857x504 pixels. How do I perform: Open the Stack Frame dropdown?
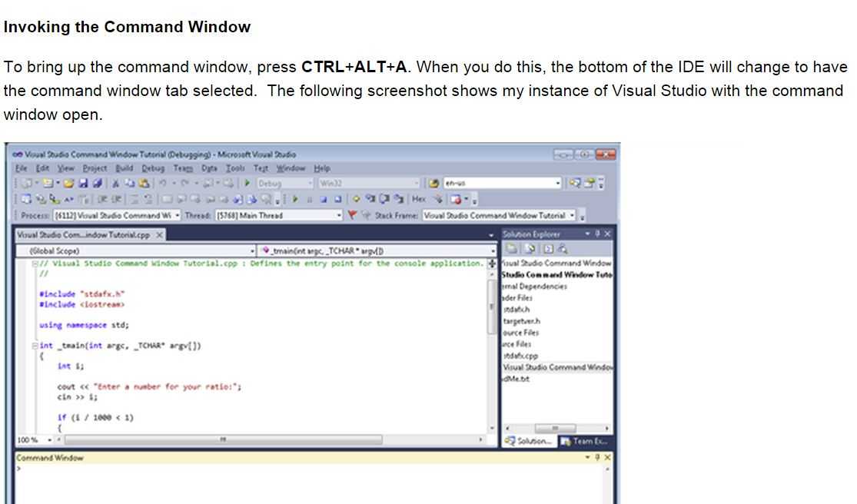pyautogui.click(x=573, y=216)
